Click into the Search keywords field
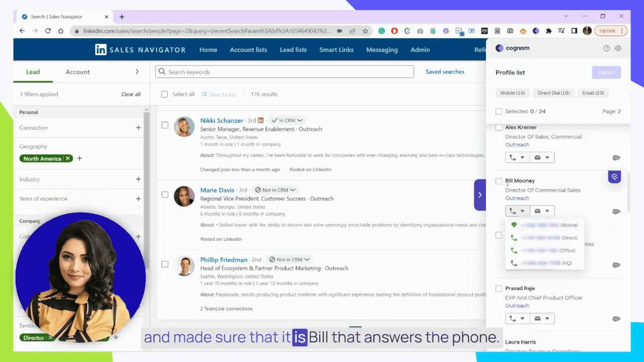 [x=284, y=72]
